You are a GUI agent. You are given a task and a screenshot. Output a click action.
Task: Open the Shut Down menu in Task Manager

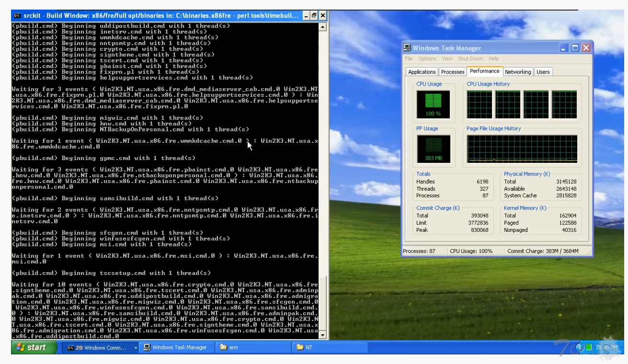470,58
